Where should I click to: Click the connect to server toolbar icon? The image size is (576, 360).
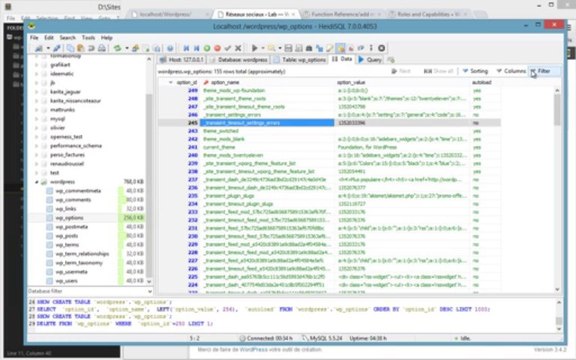[x=39, y=48]
